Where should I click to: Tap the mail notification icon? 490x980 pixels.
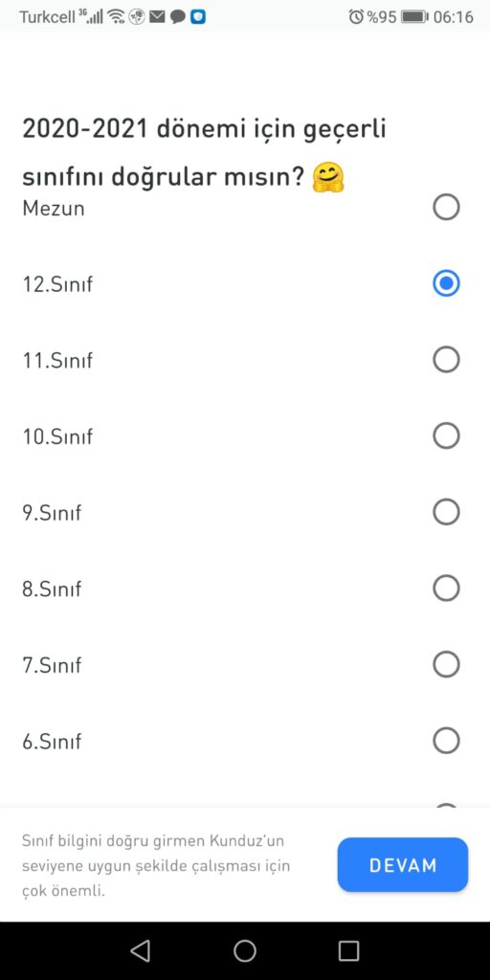[157, 17]
